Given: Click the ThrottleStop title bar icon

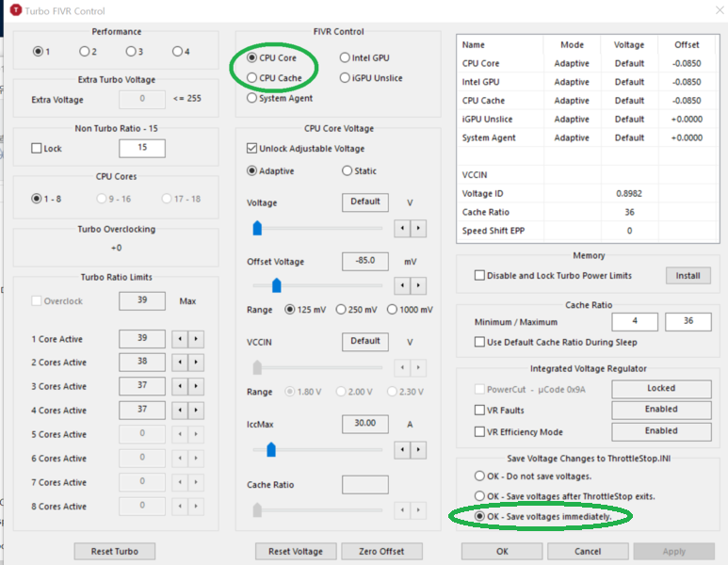Looking at the screenshot, I should click(x=16, y=10).
